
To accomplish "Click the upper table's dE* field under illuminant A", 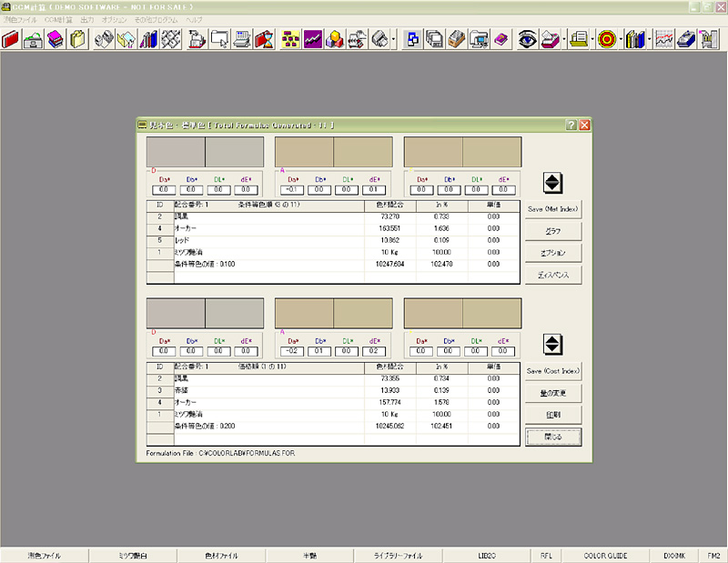I will [x=374, y=190].
